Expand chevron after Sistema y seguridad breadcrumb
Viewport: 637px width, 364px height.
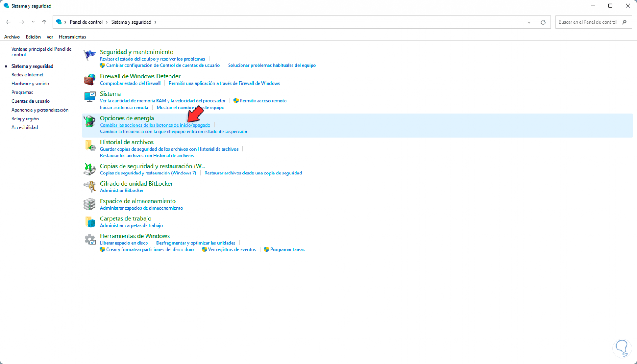pos(156,22)
